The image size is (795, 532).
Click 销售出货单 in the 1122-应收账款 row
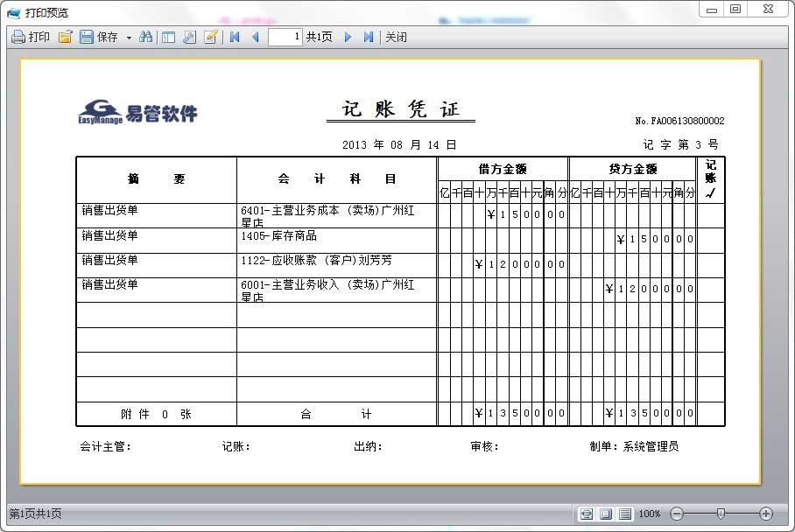109,261
